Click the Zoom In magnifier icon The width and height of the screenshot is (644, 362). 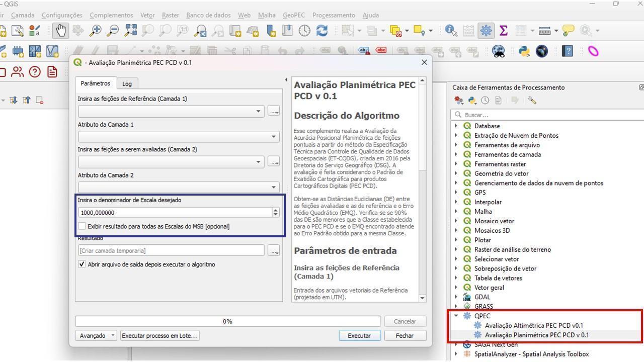95,31
